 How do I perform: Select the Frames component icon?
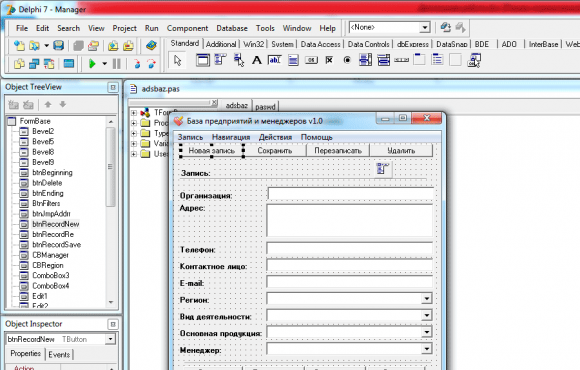click(203, 60)
